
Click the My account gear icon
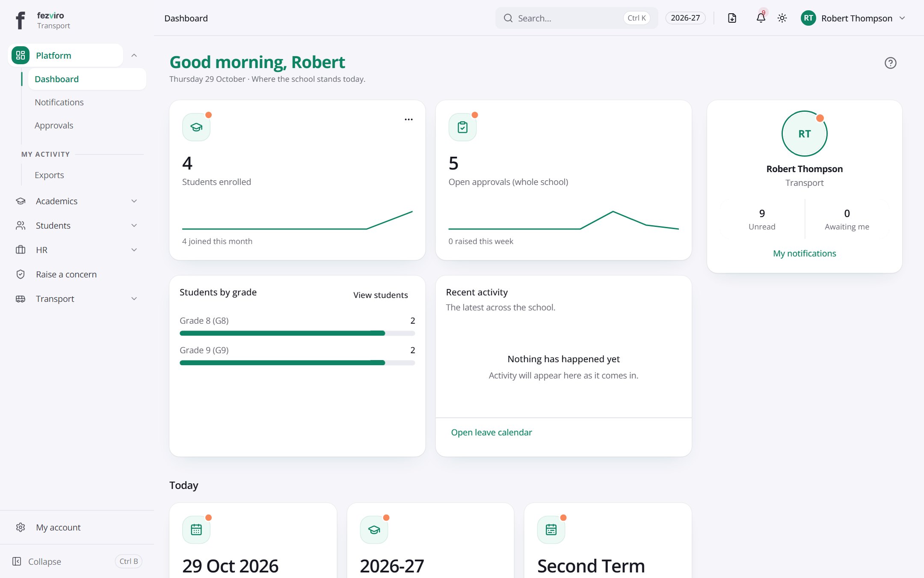(x=21, y=527)
